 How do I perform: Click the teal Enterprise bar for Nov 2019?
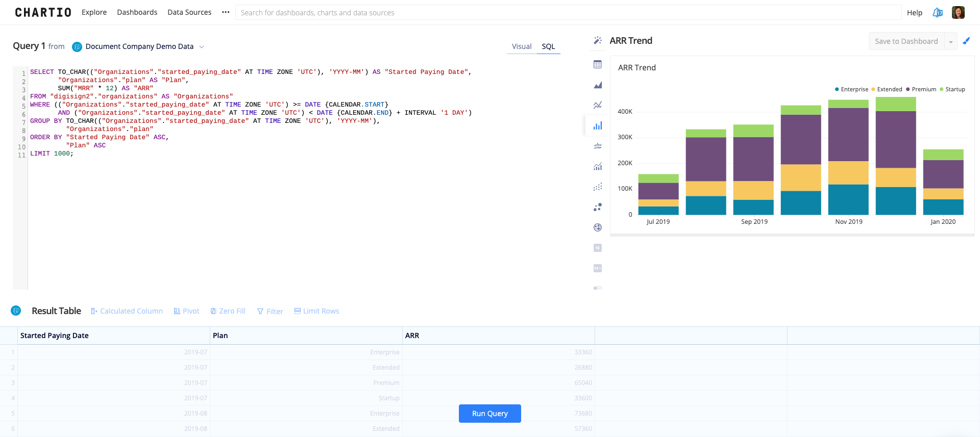[848, 199]
